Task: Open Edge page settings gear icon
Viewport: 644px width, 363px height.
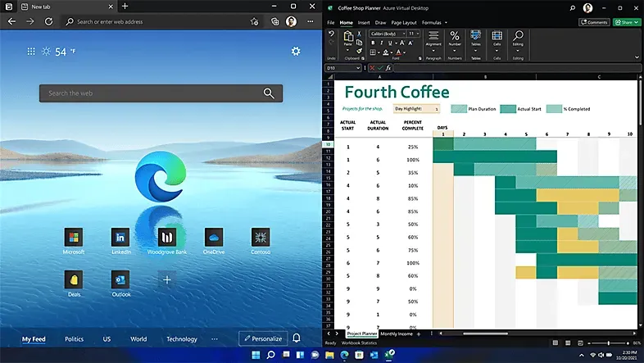Action: pos(296,52)
